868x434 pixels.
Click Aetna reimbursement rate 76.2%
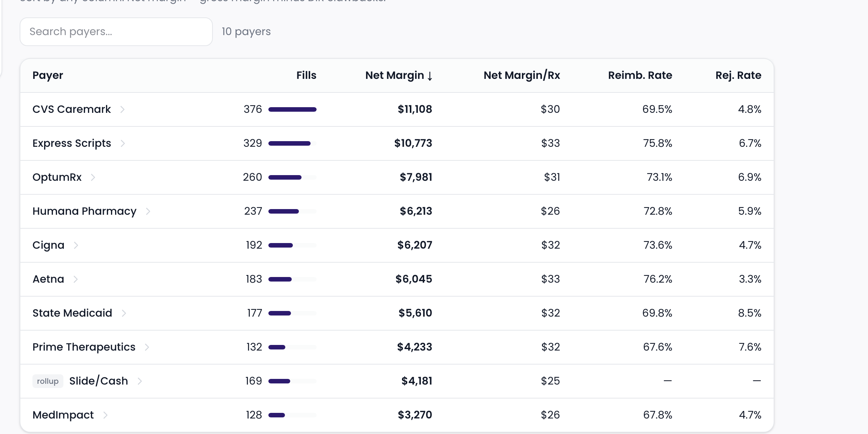[658, 279]
